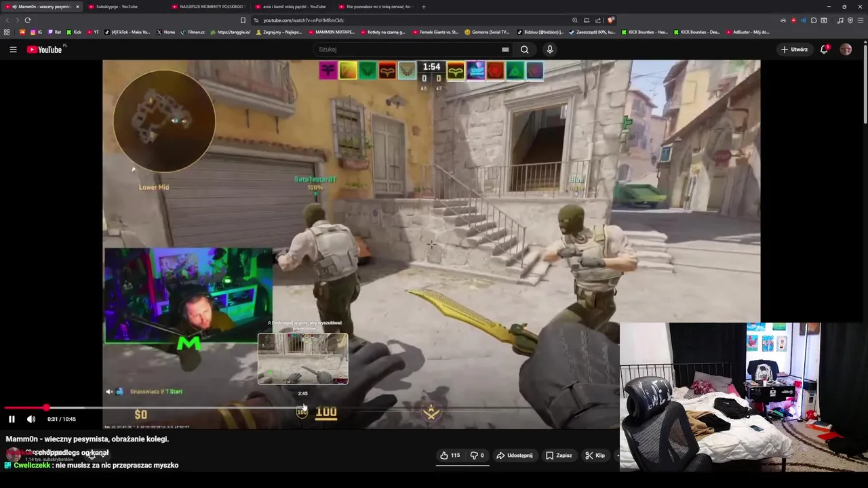Image resolution: width=868 pixels, height=488 pixels.
Task: Open the X Home bookmark
Action: [166, 32]
